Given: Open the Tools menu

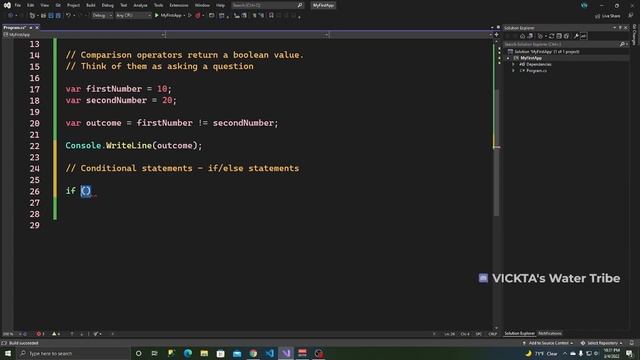Looking at the screenshot, I should [158, 5].
